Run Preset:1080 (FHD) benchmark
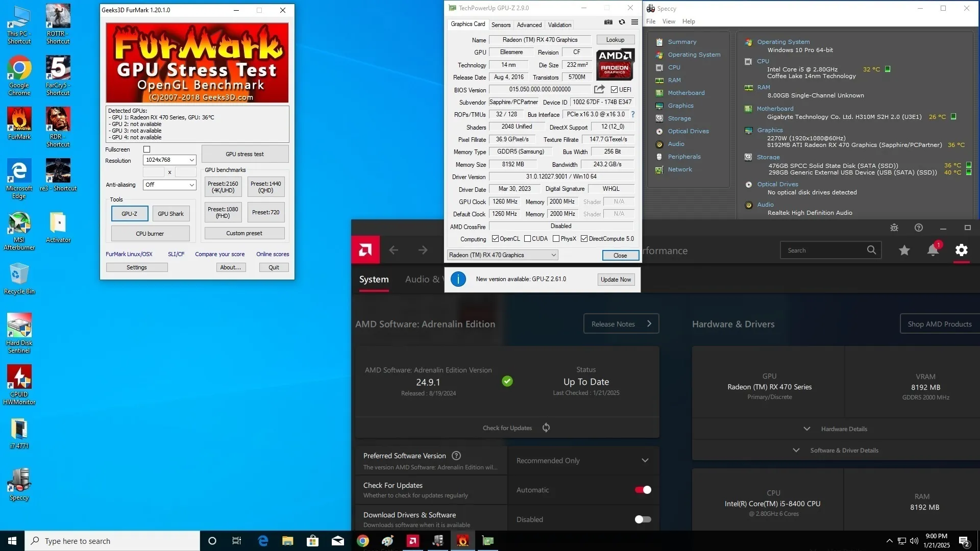The width and height of the screenshot is (980, 551). (223, 212)
